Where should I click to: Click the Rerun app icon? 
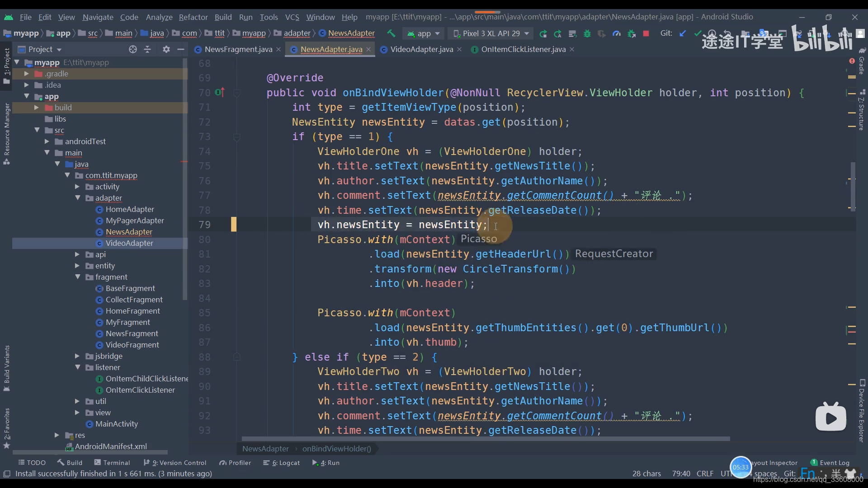tap(543, 33)
